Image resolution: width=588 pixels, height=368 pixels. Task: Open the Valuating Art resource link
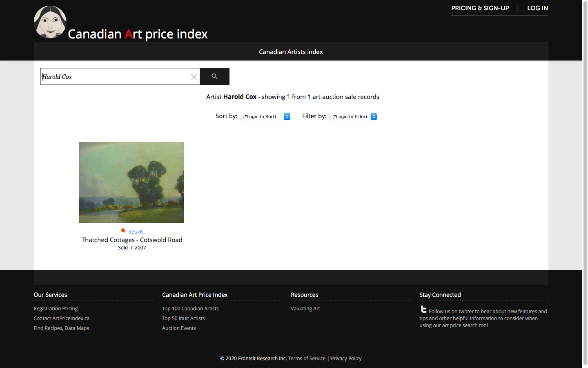[305, 309]
